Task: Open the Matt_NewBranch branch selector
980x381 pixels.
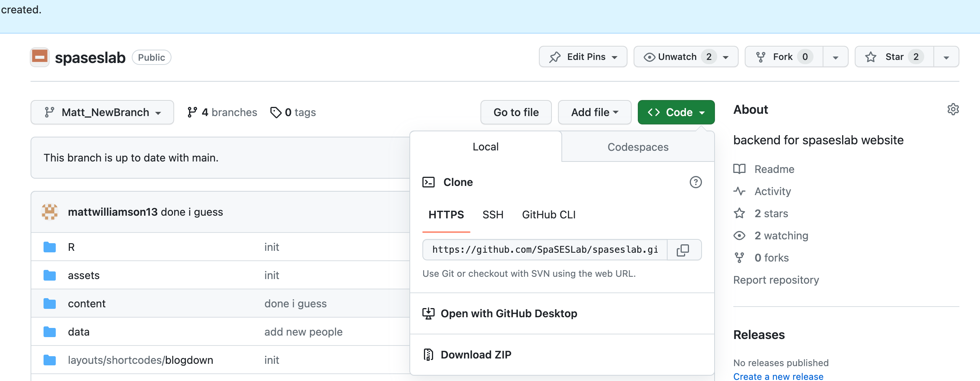Action: click(102, 112)
